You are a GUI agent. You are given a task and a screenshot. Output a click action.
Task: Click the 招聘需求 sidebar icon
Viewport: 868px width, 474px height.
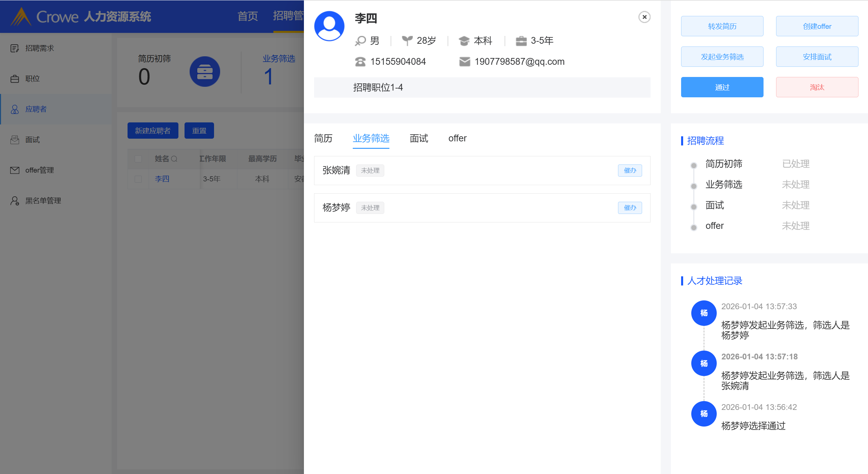tap(15, 48)
